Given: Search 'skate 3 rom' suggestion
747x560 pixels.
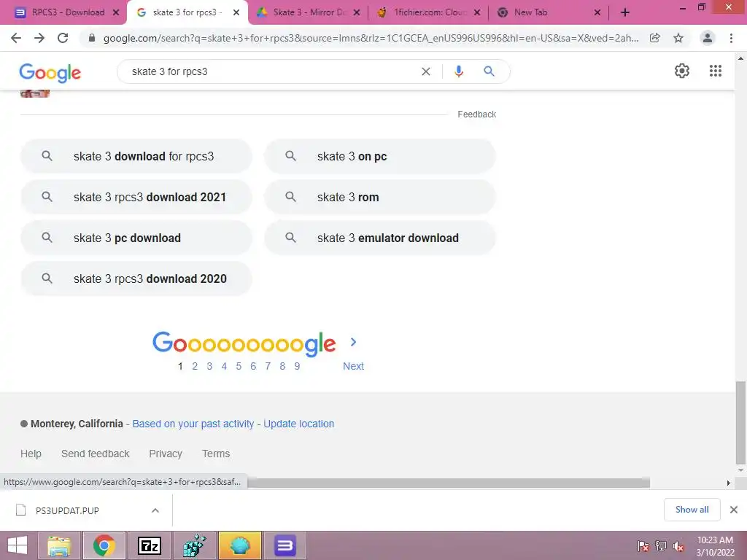Looking at the screenshot, I should [380, 197].
